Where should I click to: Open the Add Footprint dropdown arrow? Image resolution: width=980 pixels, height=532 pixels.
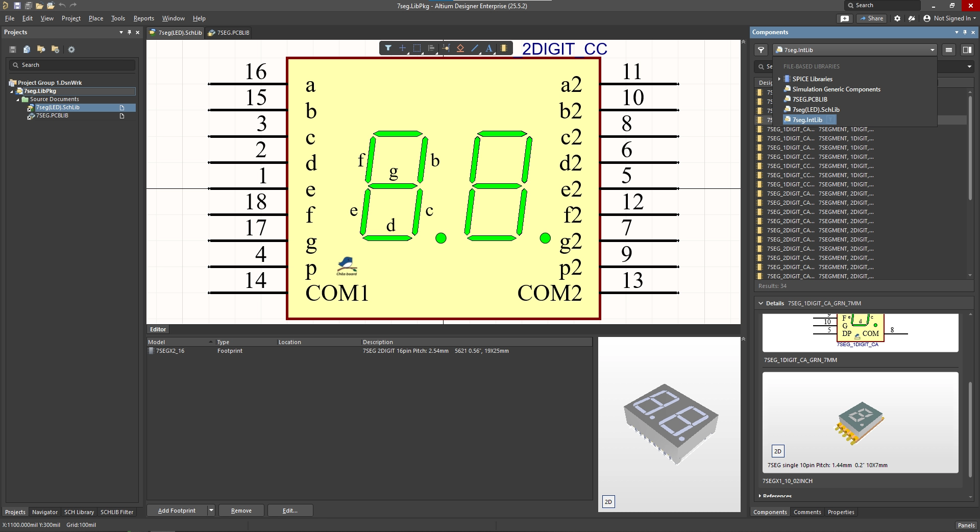(211, 511)
